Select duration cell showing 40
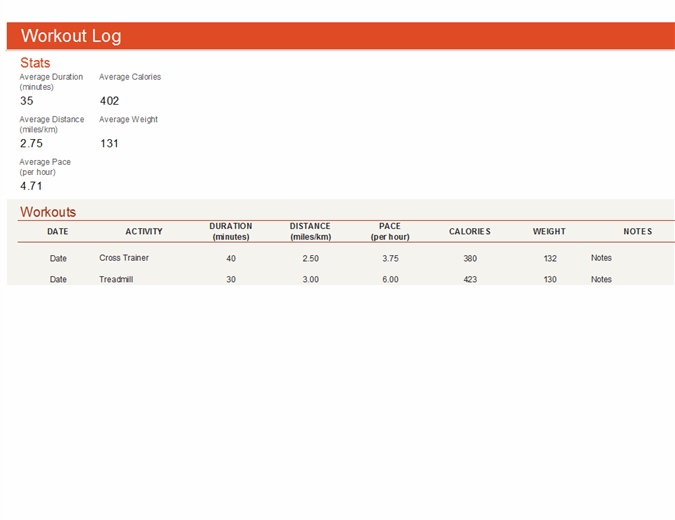Viewport: 675px width, 520px height. tap(231, 258)
